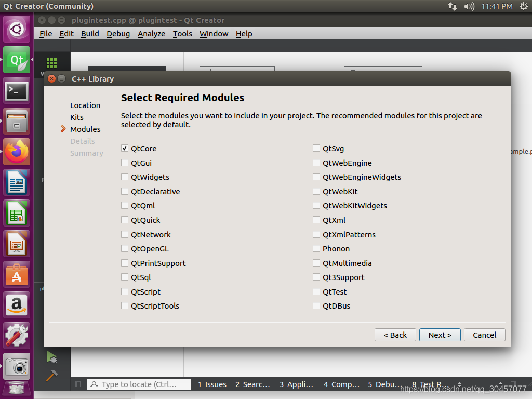Check the QtQml module
The width and height of the screenshot is (532, 399).
(x=125, y=206)
